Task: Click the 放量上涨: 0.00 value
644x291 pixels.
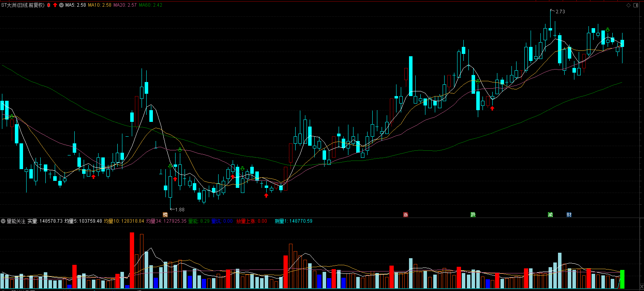Action: 252,221
